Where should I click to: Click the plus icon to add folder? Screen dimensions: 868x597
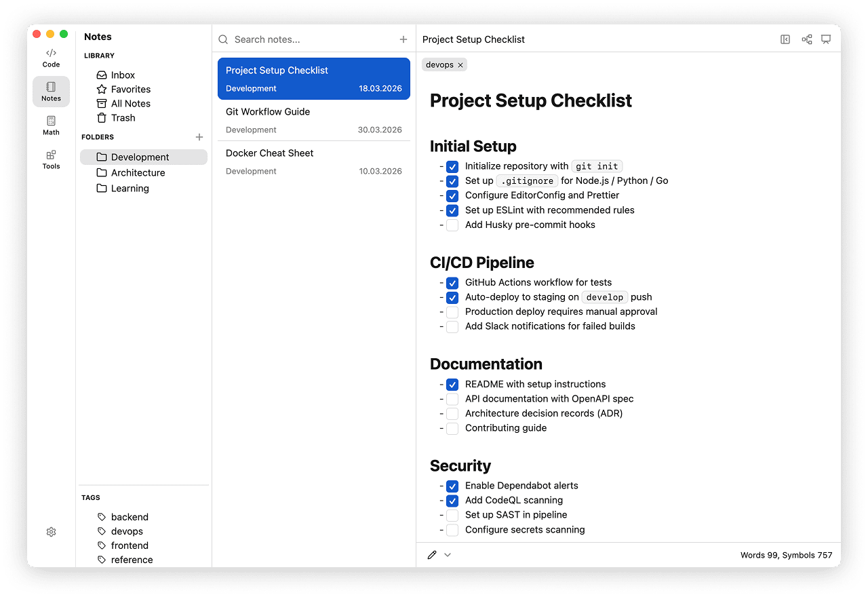[199, 137]
